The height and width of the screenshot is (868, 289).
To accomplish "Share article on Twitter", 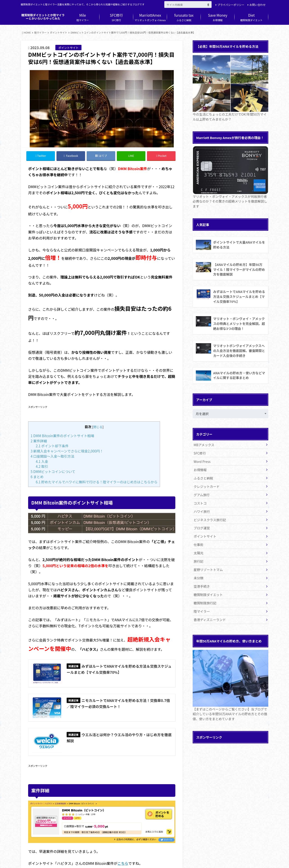I will pos(40,156).
